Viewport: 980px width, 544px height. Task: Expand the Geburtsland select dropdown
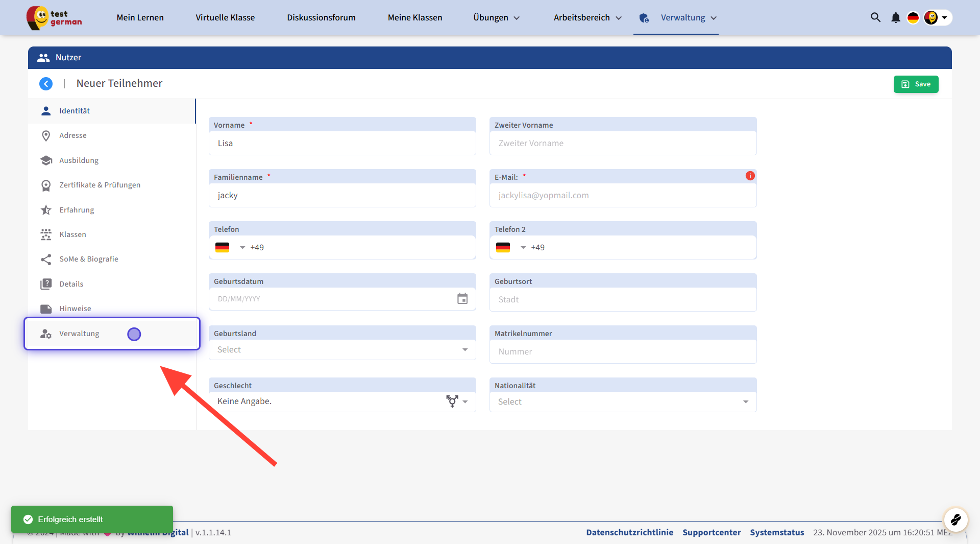point(342,350)
